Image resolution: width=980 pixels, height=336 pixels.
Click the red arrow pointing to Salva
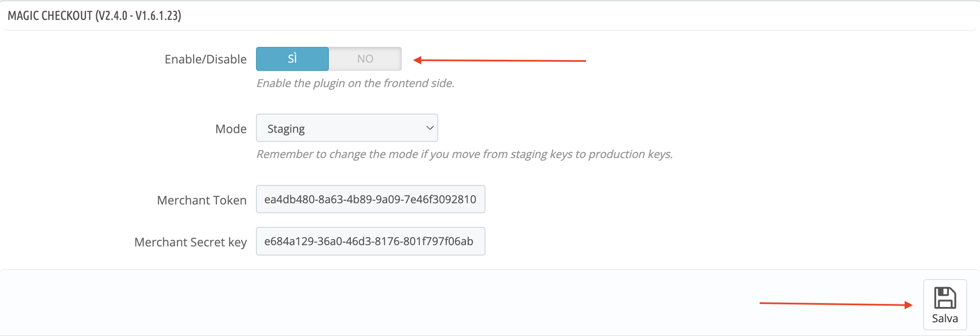pyautogui.click(x=836, y=304)
